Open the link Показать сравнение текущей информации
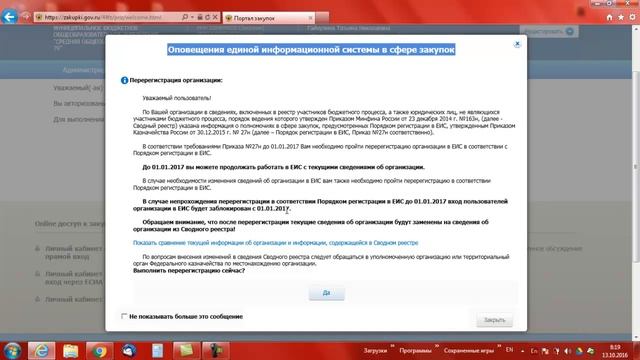The image size is (640, 360). (276, 243)
